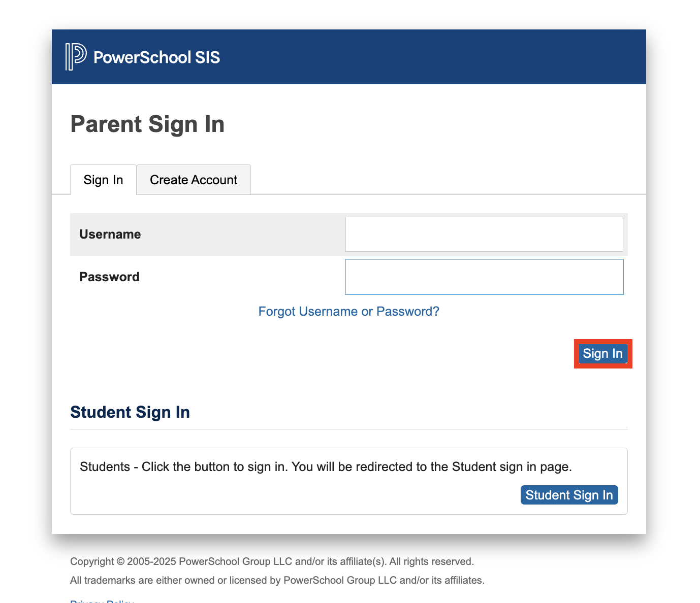This screenshot has width=700, height=603.
Task: Click the Students redirect instruction text
Action: [326, 467]
